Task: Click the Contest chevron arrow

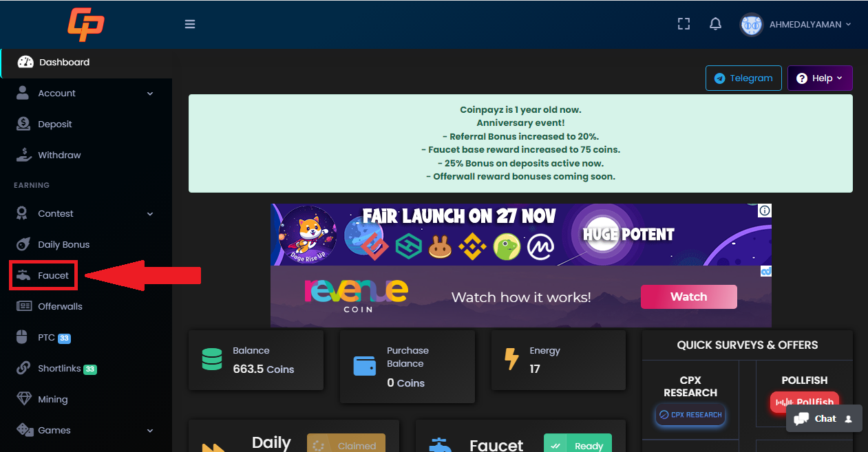Action: click(150, 214)
